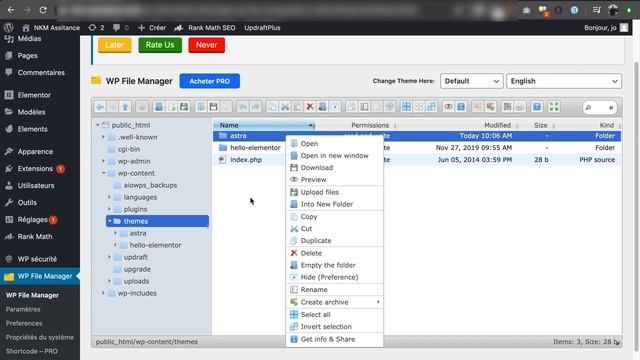Click the red X Delete toolbar icon

click(x=310, y=107)
